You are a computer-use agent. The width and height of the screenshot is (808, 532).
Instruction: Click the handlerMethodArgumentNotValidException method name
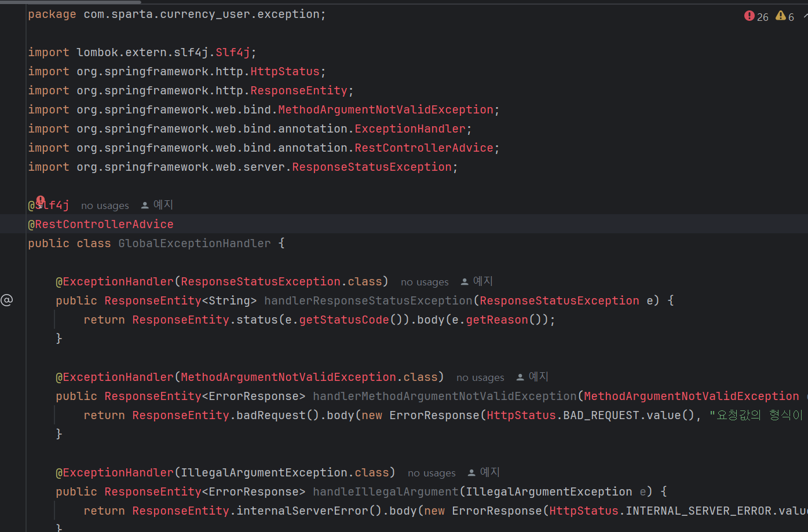point(445,396)
